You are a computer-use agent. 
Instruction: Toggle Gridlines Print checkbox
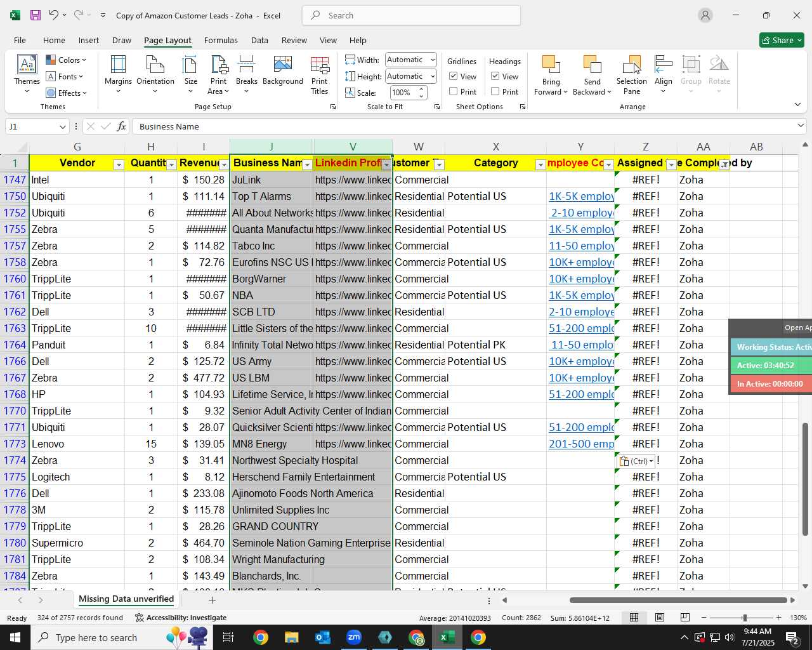point(454,91)
